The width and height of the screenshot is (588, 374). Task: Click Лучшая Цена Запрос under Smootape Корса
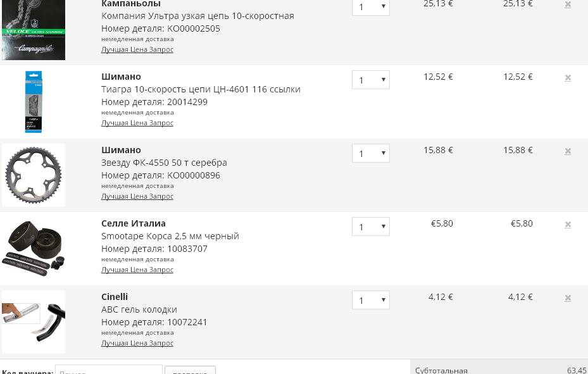pyautogui.click(x=137, y=270)
